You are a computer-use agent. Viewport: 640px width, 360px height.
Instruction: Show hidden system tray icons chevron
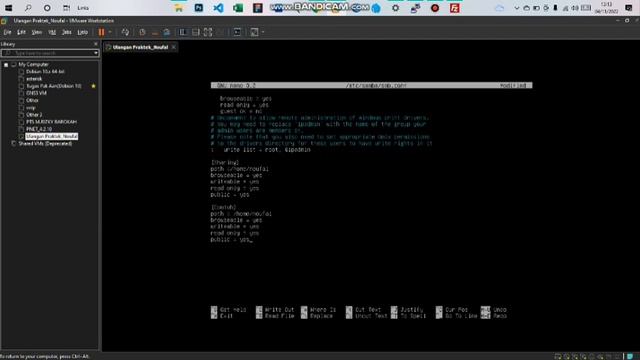pos(516,8)
